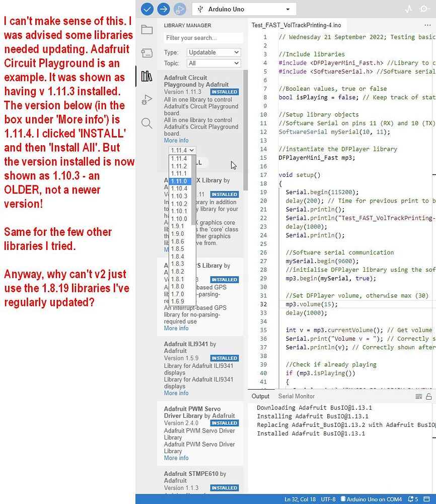Image resolution: width=436 pixels, height=504 pixels.
Task: Select the Library Manager books icon
Action: [148, 76]
